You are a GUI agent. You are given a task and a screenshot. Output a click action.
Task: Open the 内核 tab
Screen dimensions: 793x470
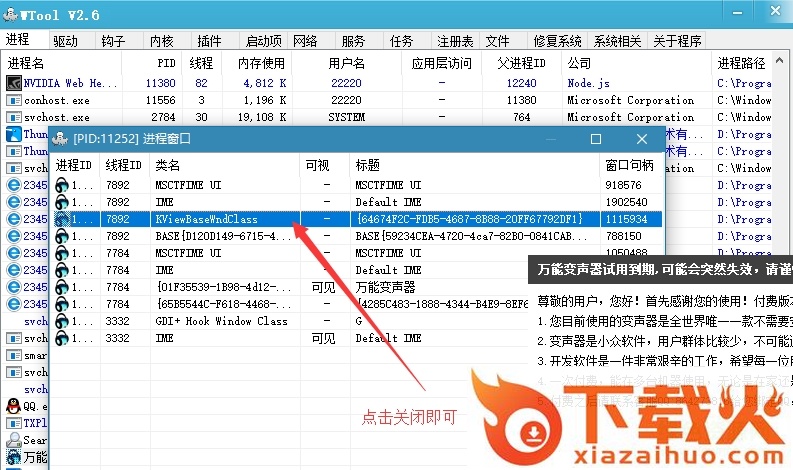(162, 41)
